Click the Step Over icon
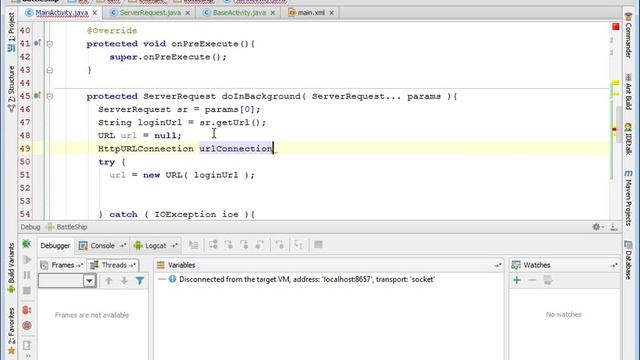640x360 pixels. tap(213, 245)
